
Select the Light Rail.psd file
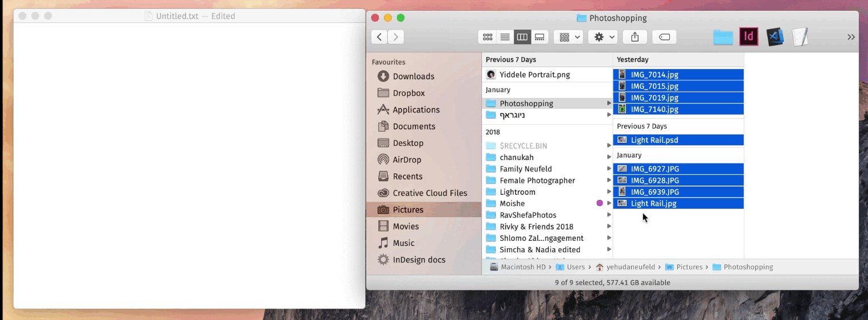coord(654,140)
